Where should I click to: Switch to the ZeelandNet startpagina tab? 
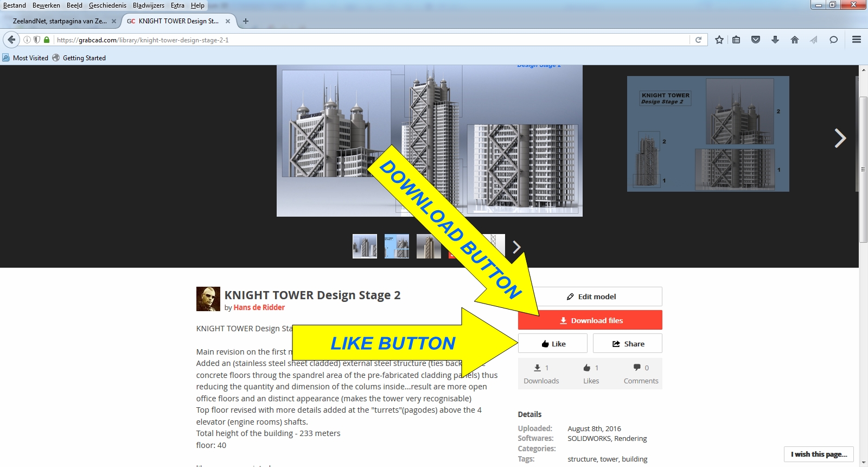[x=61, y=21]
